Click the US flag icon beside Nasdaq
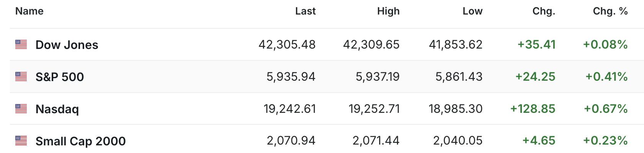The image size is (644, 153). pyautogui.click(x=21, y=109)
